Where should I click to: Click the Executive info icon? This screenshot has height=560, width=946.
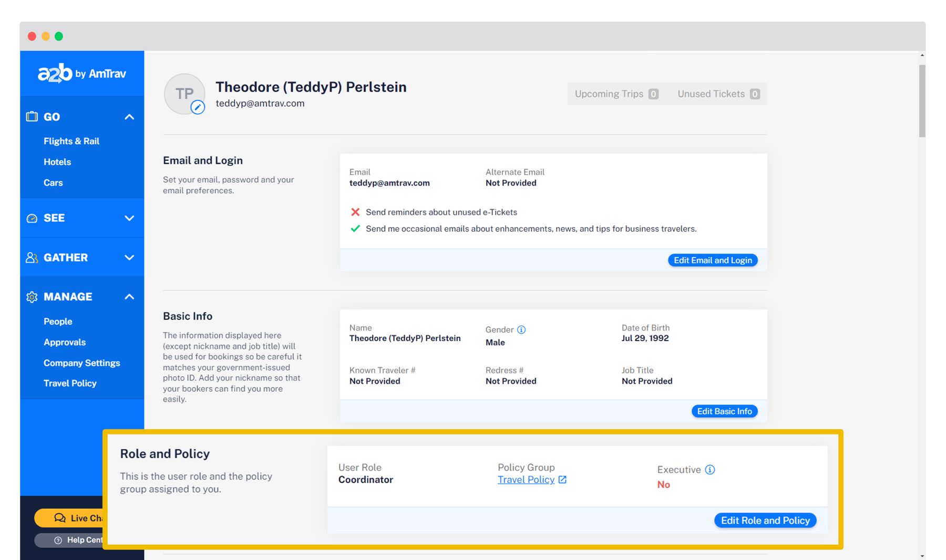pos(711,470)
